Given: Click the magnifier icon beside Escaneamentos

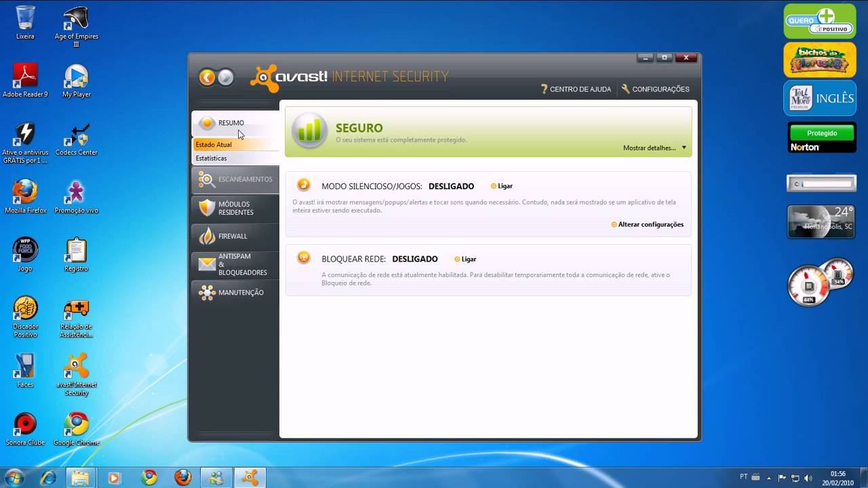Looking at the screenshot, I should [207, 180].
